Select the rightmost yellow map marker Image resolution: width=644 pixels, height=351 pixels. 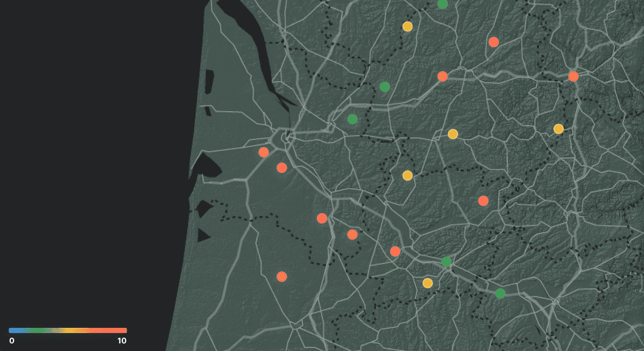tap(559, 129)
